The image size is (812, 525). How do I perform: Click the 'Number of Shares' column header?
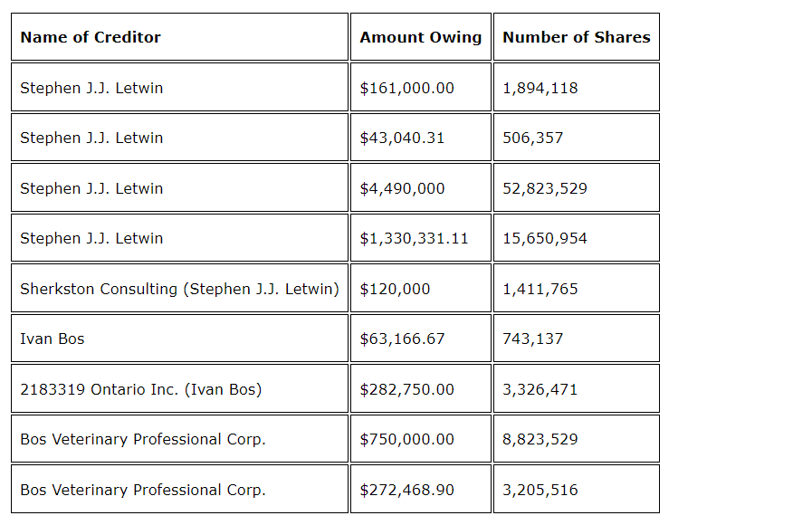576,37
